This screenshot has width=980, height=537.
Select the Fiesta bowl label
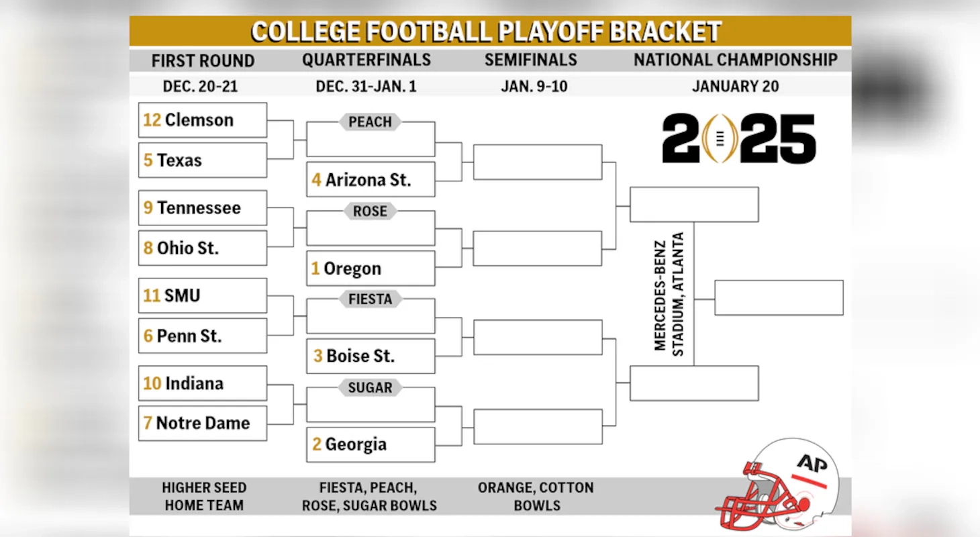click(370, 299)
